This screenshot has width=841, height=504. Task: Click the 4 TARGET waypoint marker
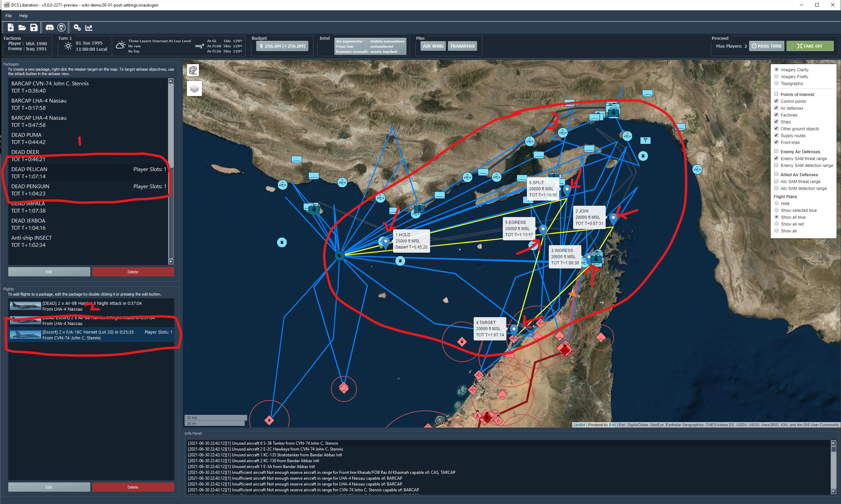point(513,330)
